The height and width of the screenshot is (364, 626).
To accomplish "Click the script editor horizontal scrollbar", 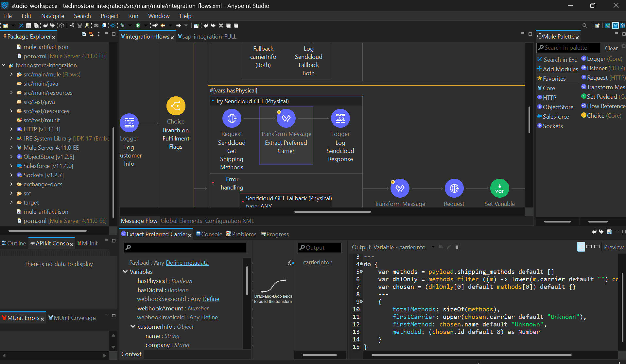I will pyautogui.click(x=471, y=355).
